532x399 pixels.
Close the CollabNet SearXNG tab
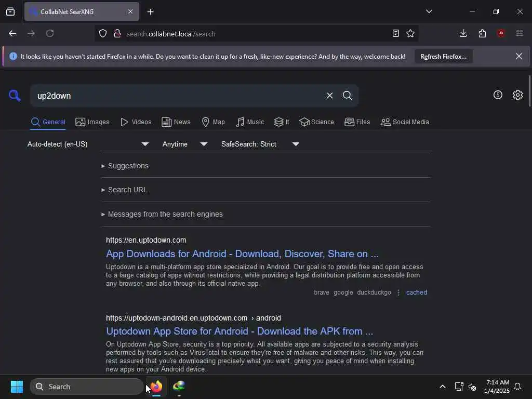(130, 11)
